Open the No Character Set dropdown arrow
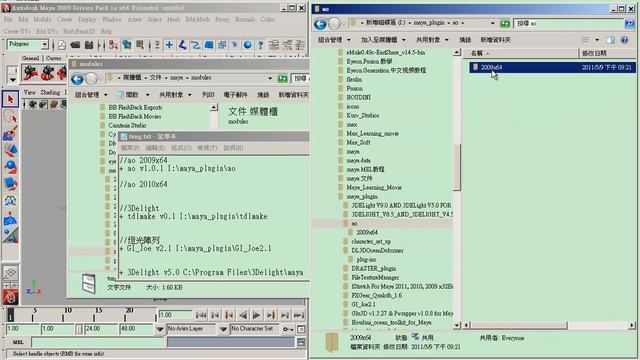640x360 pixels. coord(223,329)
